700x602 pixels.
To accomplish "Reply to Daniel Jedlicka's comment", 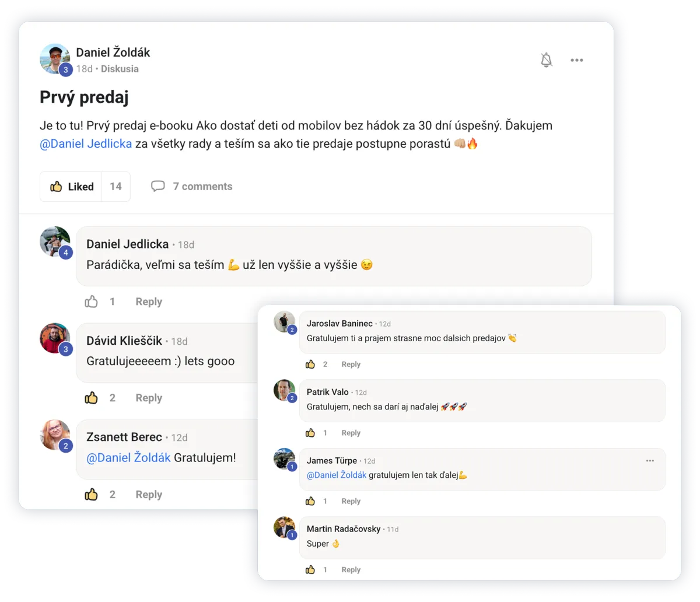I will pyautogui.click(x=149, y=302).
